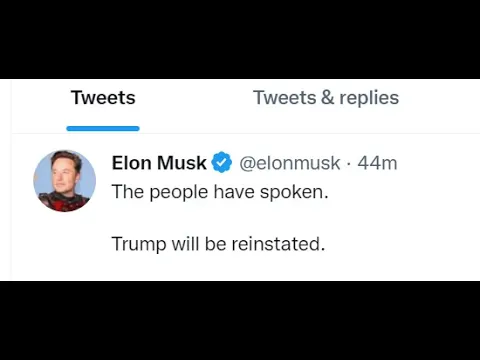Select the "The people have spoken." text line
This screenshot has height=360, width=480.
coord(220,192)
